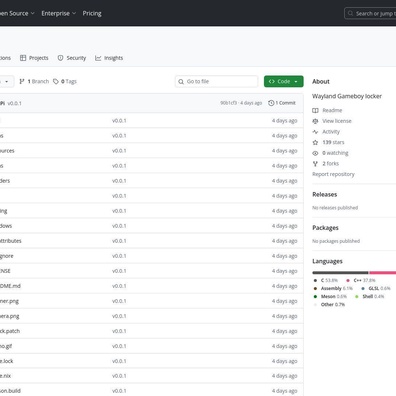
Task: Open the file ending in .lock
Action: pyautogui.click(x=7, y=361)
